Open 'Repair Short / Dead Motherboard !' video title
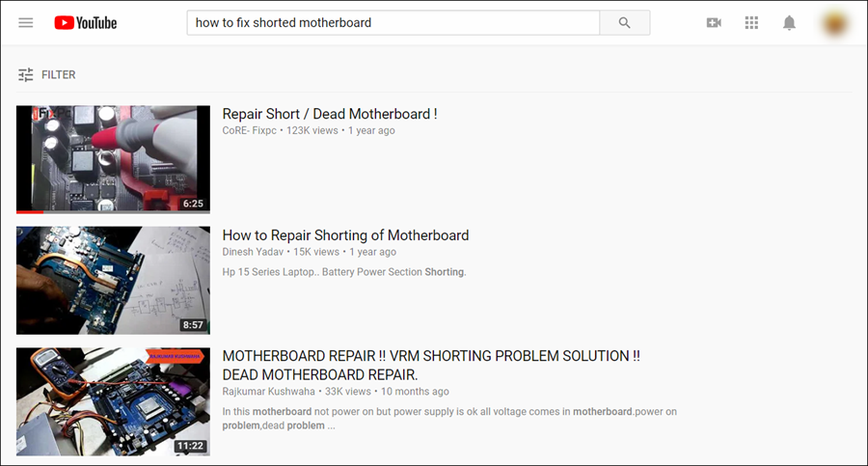868x466 pixels. pos(330,114)
